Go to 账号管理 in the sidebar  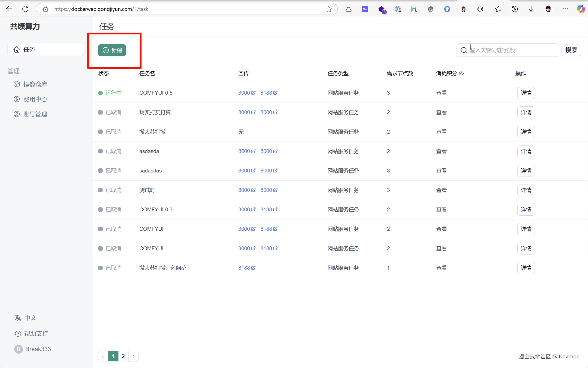tap(35, 114)
